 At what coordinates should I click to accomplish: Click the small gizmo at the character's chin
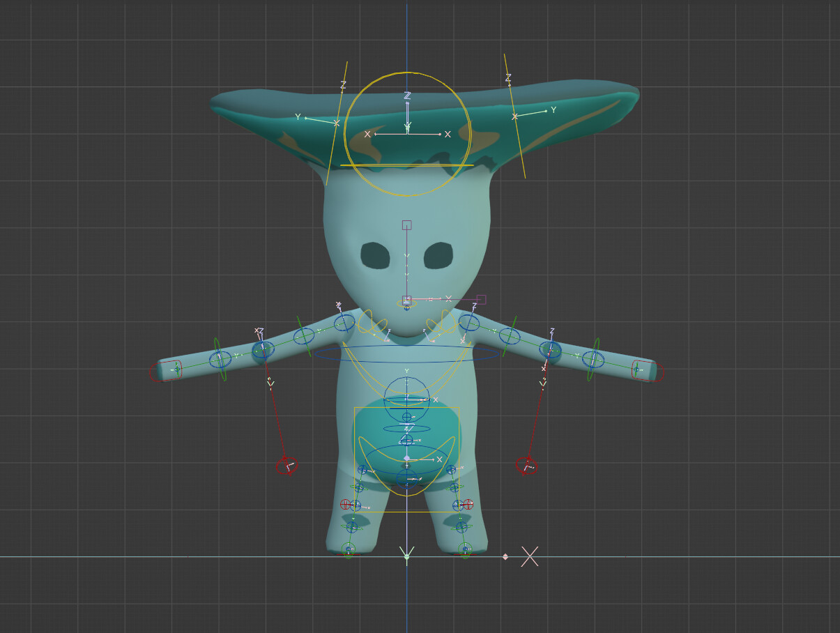point(406,300)
